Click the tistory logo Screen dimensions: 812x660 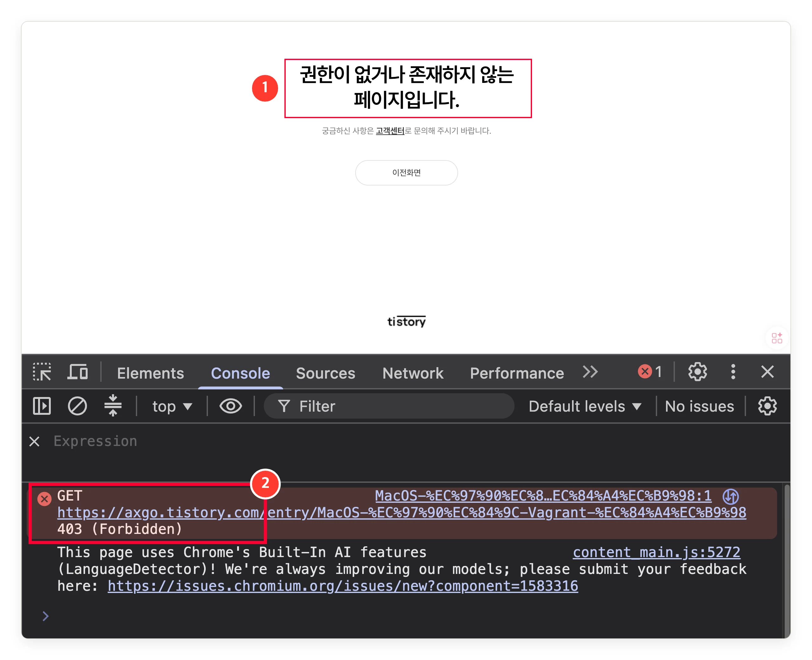click(406, 321)
